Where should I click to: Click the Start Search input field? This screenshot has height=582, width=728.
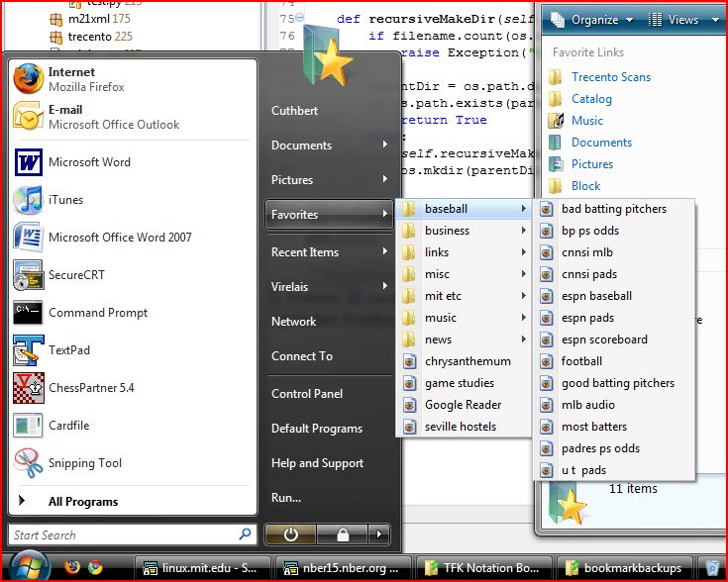(133, 534)
